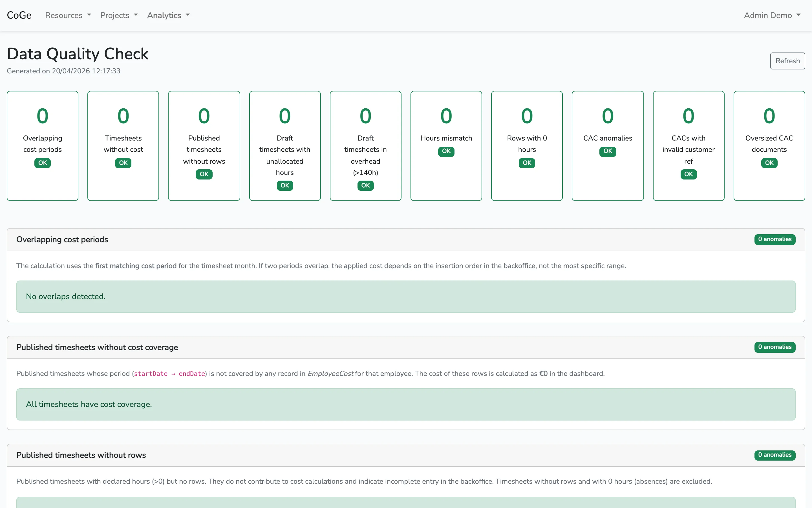Screen dimensions: 812x508
Task: Open the CoGe home link
Action: (x=19, y=15)
